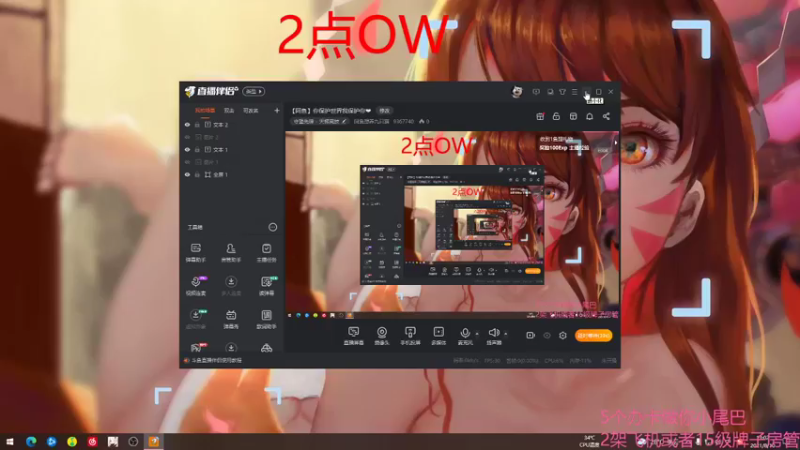Open Microsoft Edge from the taskbar
The width and height of the screenshot is (800, 450).
[x=31, y=442]
